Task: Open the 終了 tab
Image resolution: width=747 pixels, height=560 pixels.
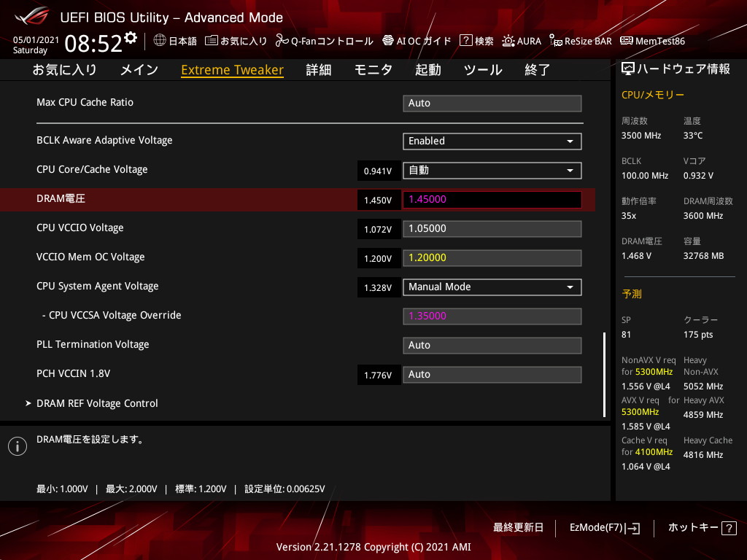Action: point(538,70)
